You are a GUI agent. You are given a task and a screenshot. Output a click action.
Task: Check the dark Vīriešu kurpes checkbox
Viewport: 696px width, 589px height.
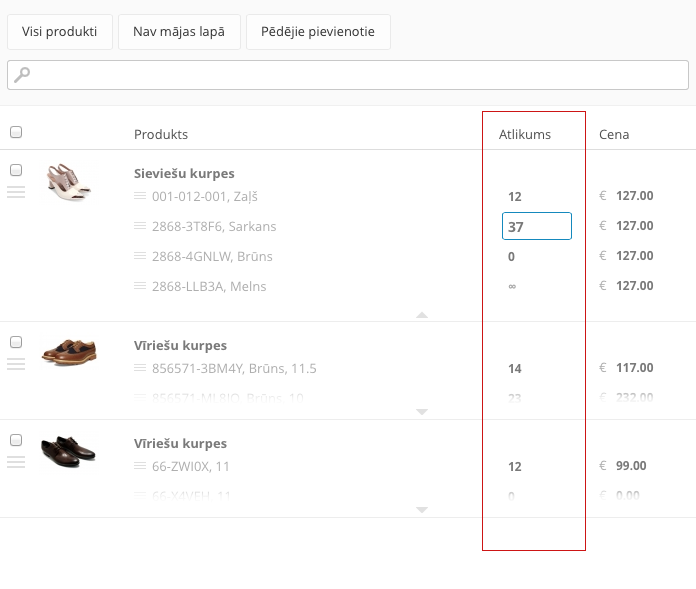point(16,440)
